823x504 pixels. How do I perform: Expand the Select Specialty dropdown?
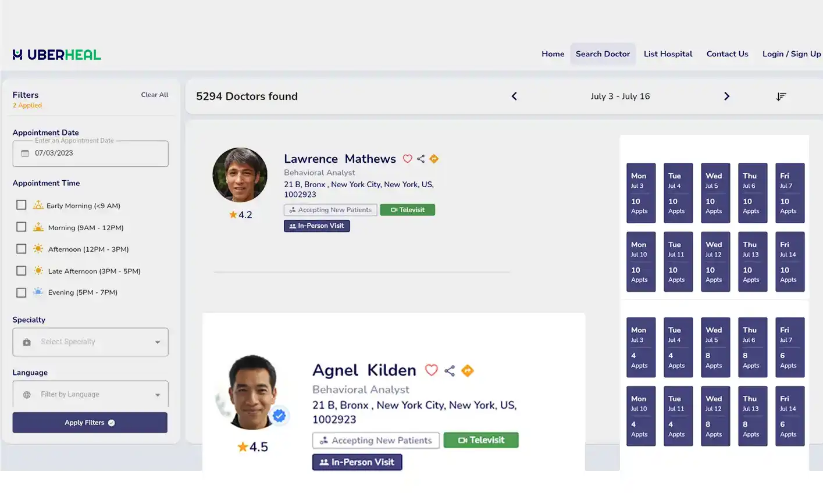click(90, 342)
